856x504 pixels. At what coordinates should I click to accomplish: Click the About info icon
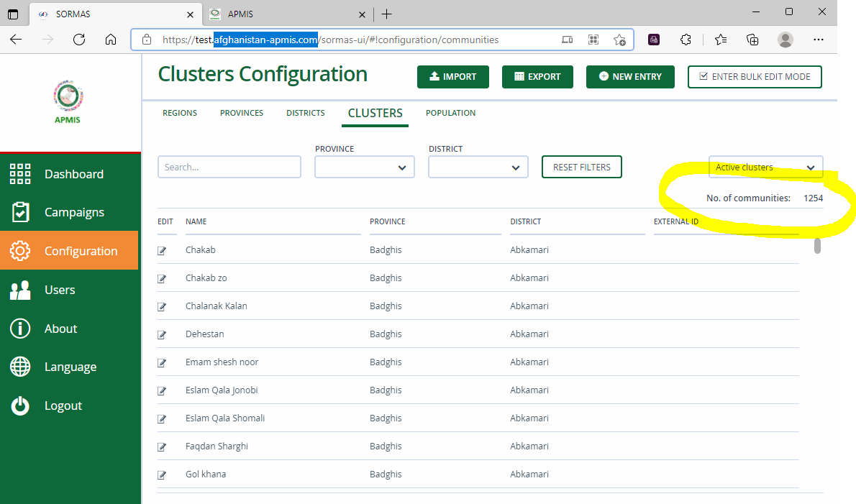click(19, 328)
